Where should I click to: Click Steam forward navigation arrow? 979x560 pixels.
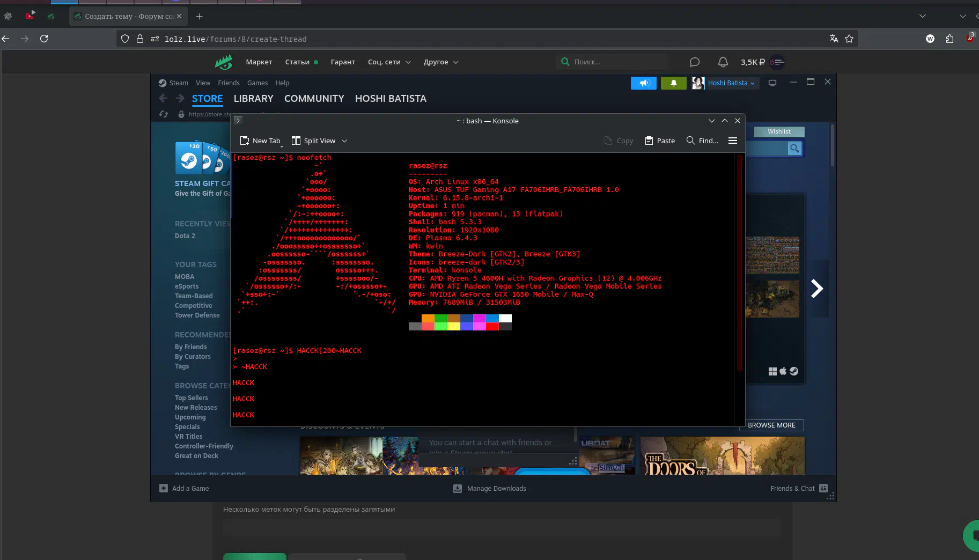coord(180,98)
